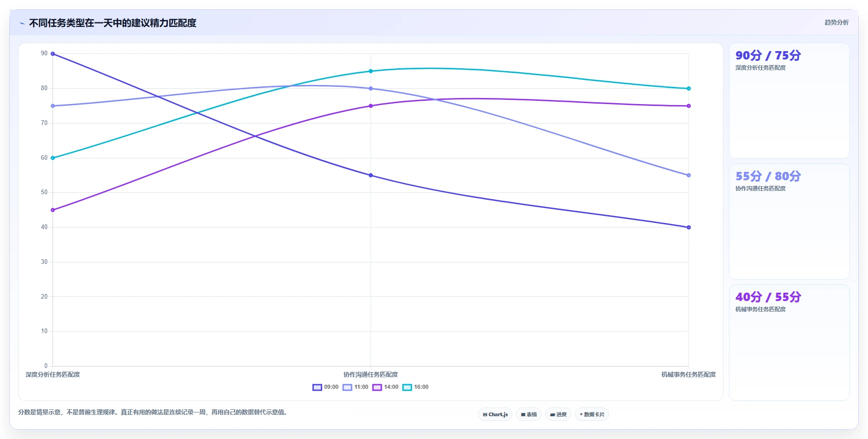
Task: Click the y-axis tick label 50
Action: (44, 192)
